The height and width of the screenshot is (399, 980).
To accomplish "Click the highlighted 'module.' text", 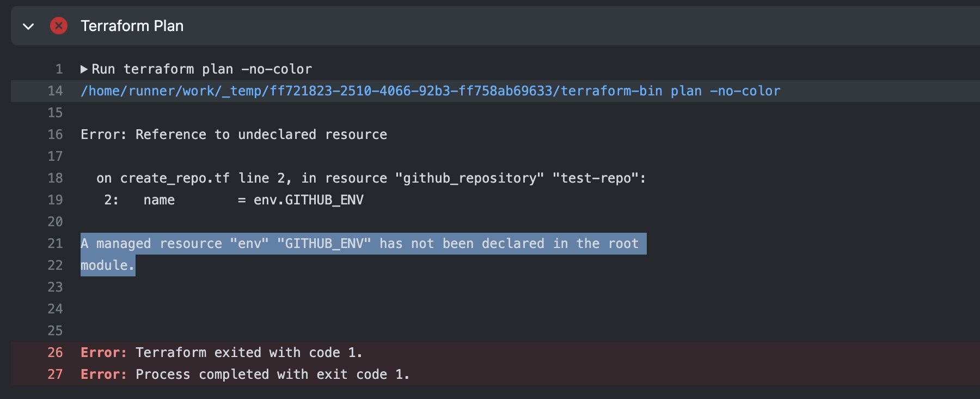I will 108,265.
